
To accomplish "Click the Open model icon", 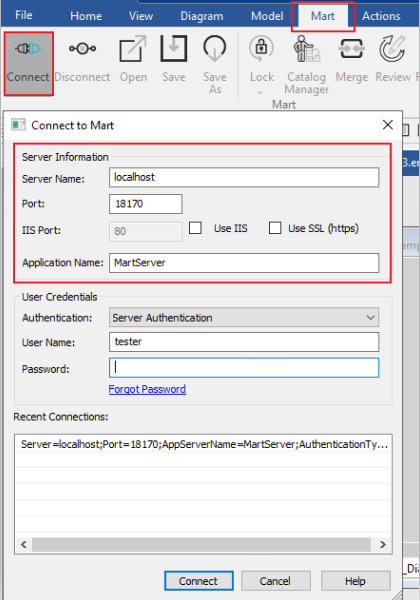I will 133,49.
